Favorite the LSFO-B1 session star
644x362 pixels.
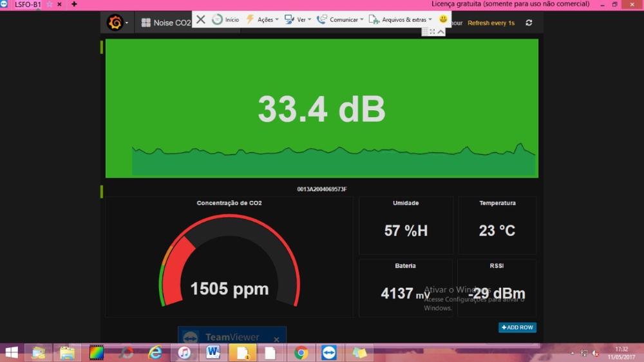49,4
